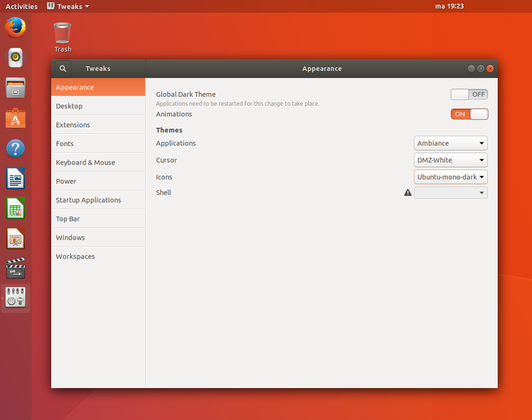Viewport: 532px width, 420px height.
Task: Select the Appearance sidebar tab
Action: point(98,87)
